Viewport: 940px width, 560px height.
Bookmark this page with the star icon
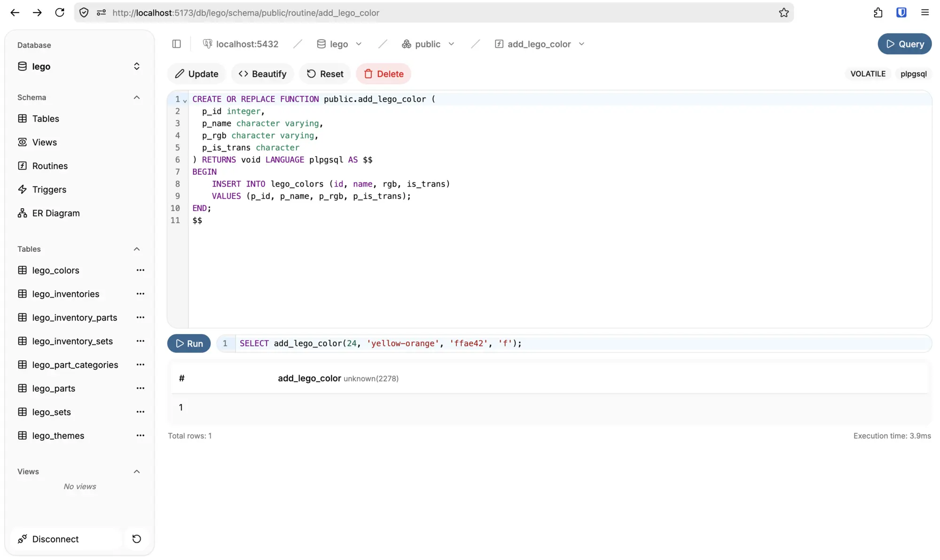tap(783, 13)
